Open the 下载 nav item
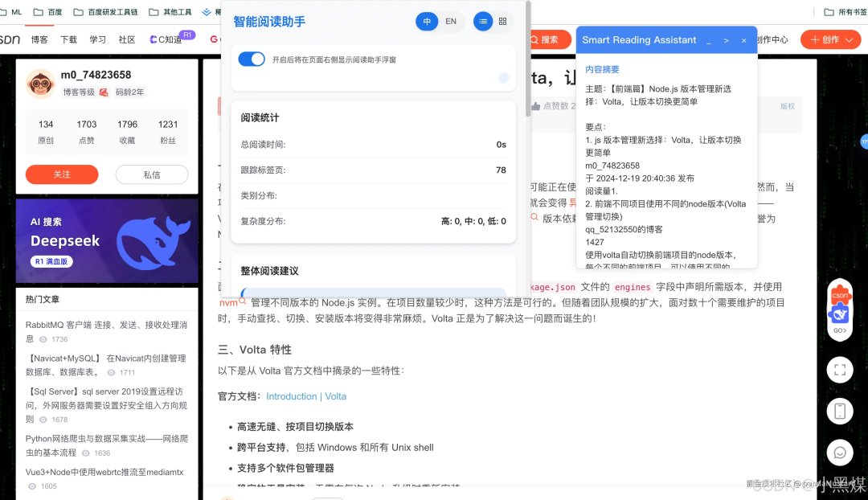The width and height of the screenshot is (868, 500). (x=68, y=39)
